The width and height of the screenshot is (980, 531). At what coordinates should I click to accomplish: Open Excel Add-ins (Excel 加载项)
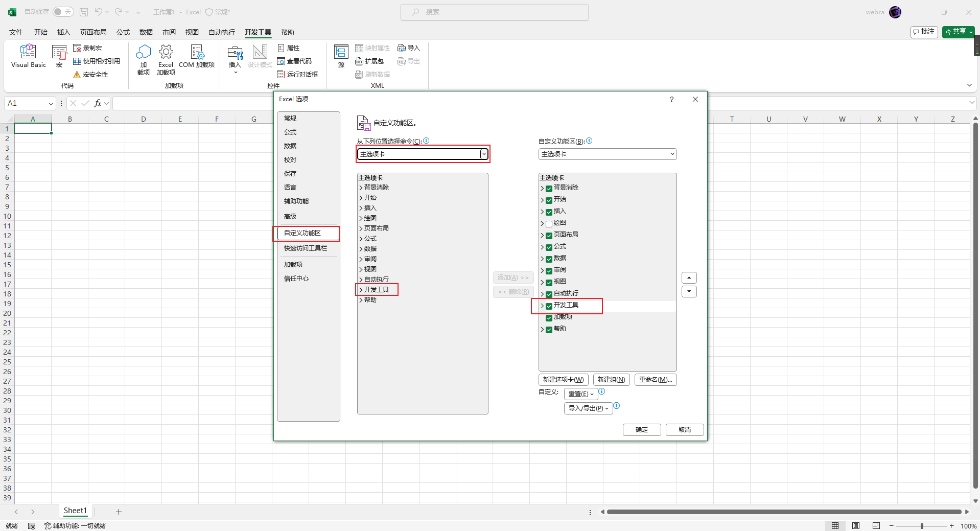166,60
